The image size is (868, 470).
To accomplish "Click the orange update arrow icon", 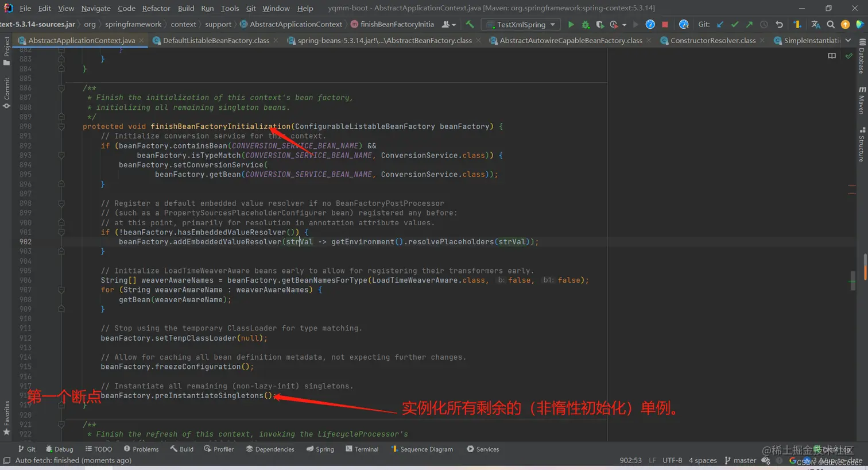I will 845,24.
